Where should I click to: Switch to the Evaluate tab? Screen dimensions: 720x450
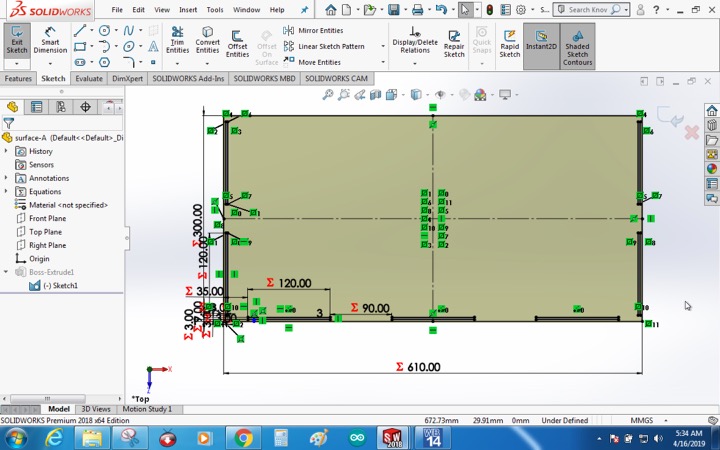[89, 79]
